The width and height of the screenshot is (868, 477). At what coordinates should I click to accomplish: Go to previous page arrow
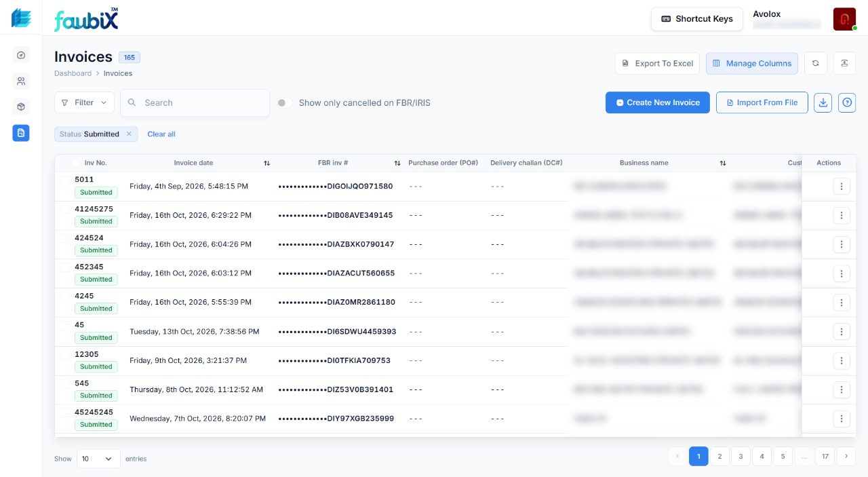pos(677,457)
